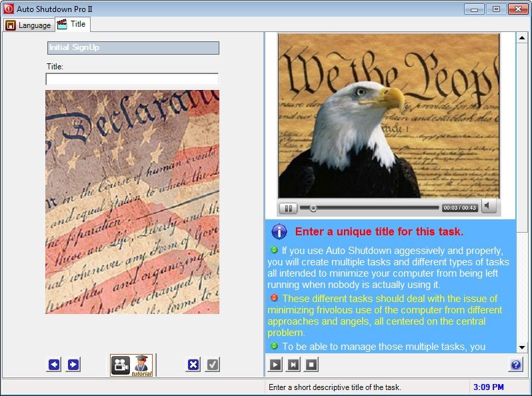Click the help panel scroll-up arrow
This screenshot has width=532, height=396.
pos(522,37)
